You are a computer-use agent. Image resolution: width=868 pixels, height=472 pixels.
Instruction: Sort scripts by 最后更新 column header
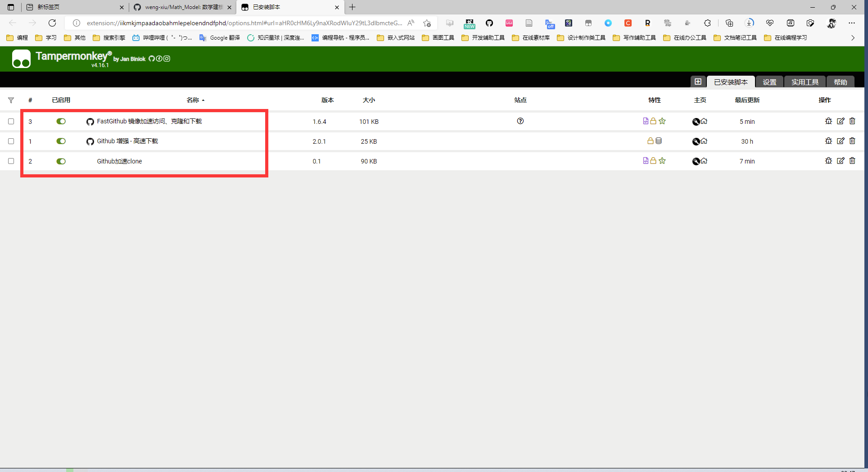point(747,100)
